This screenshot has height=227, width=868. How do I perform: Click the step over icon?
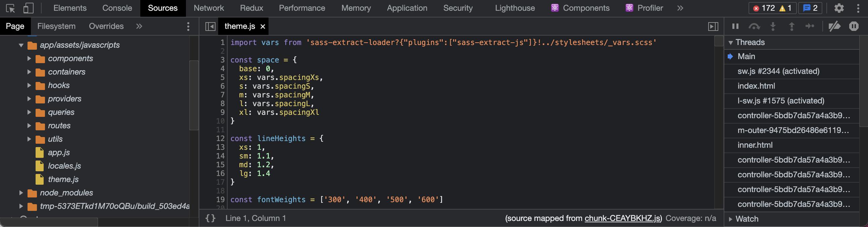[x=754, y=26]
